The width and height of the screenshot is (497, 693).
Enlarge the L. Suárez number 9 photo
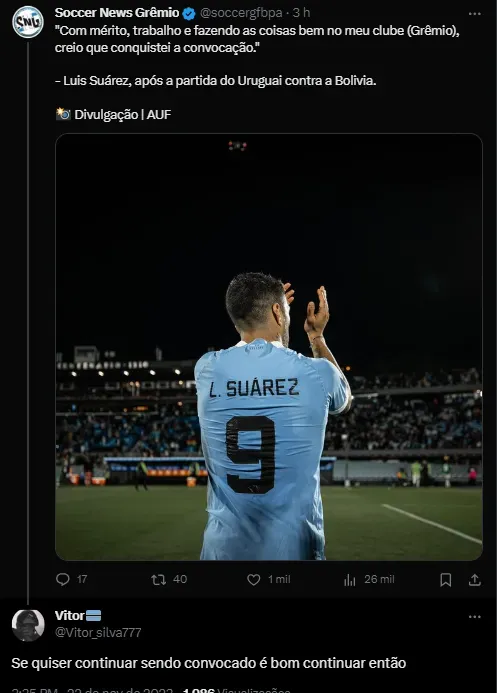pyautogui.click(x=269, y=347)
